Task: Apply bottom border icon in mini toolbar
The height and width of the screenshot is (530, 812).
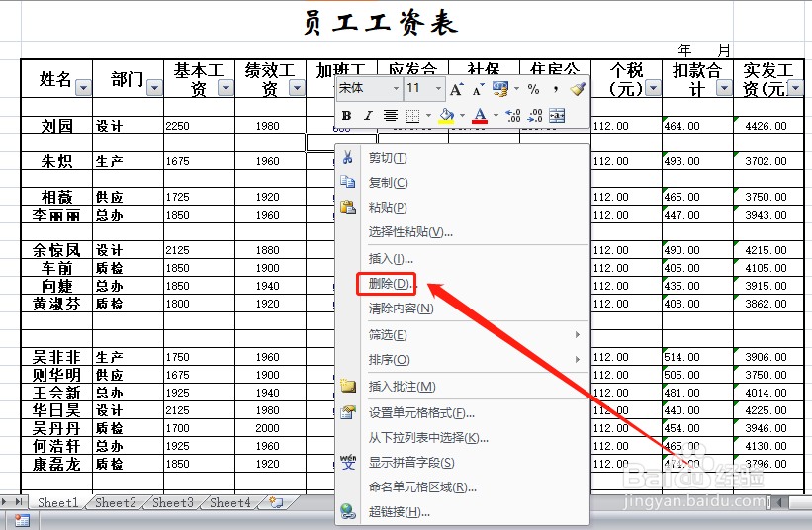Action: [412, 116]
